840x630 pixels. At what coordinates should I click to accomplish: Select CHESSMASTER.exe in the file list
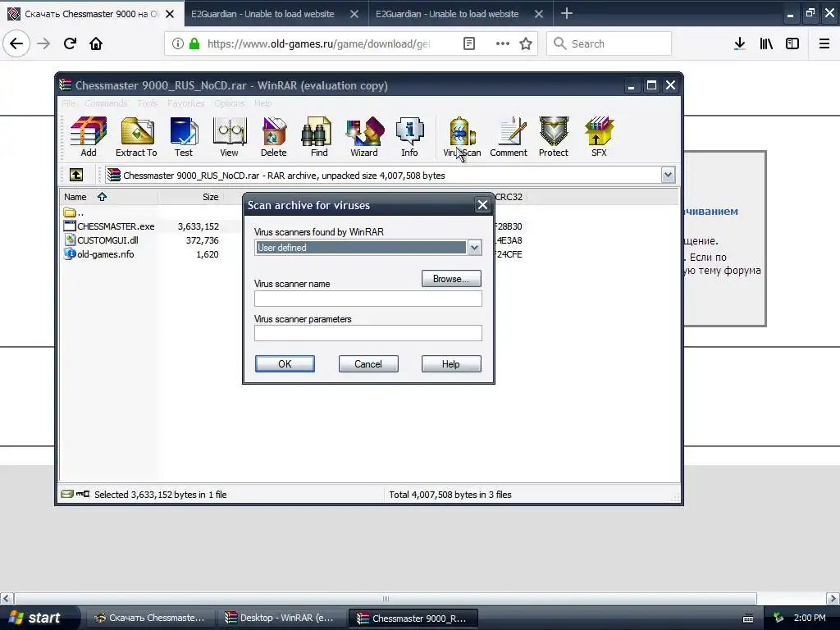tap(109, 226)
